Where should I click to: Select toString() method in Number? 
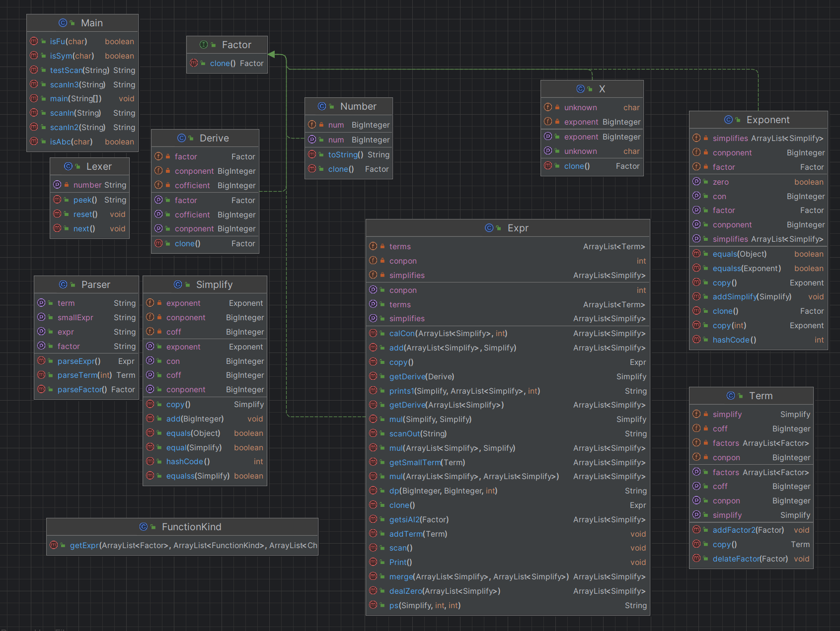346,154
